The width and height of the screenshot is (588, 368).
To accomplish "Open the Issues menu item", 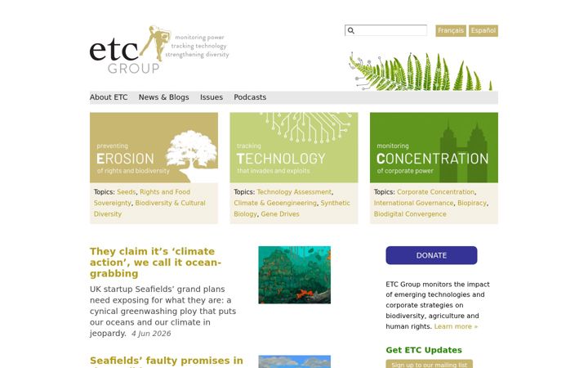I will (212, 97).
